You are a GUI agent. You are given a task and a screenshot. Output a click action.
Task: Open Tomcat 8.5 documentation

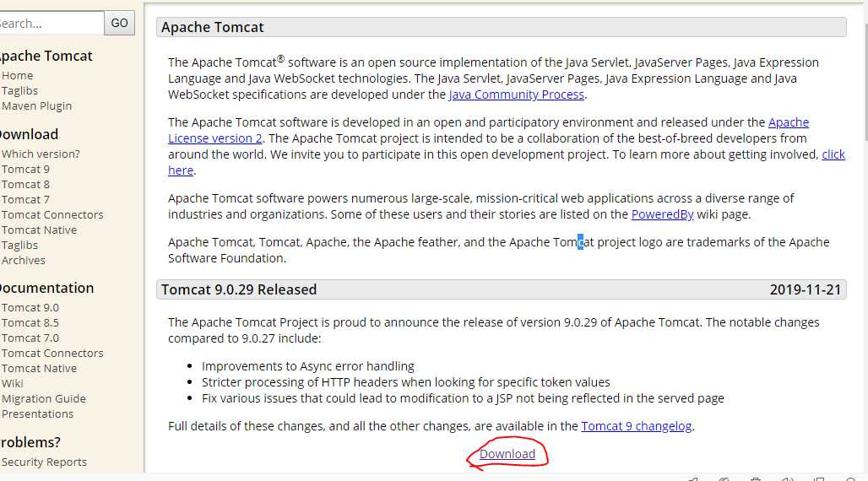tap(30, 322)
